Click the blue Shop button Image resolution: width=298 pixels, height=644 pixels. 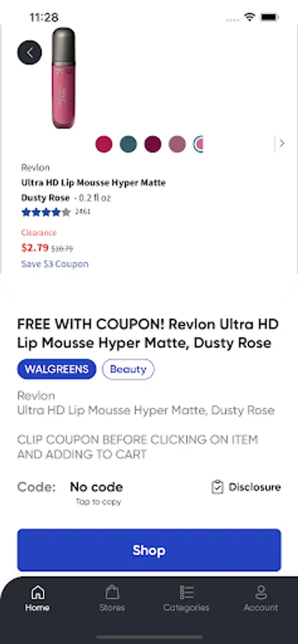pos(149,550)
